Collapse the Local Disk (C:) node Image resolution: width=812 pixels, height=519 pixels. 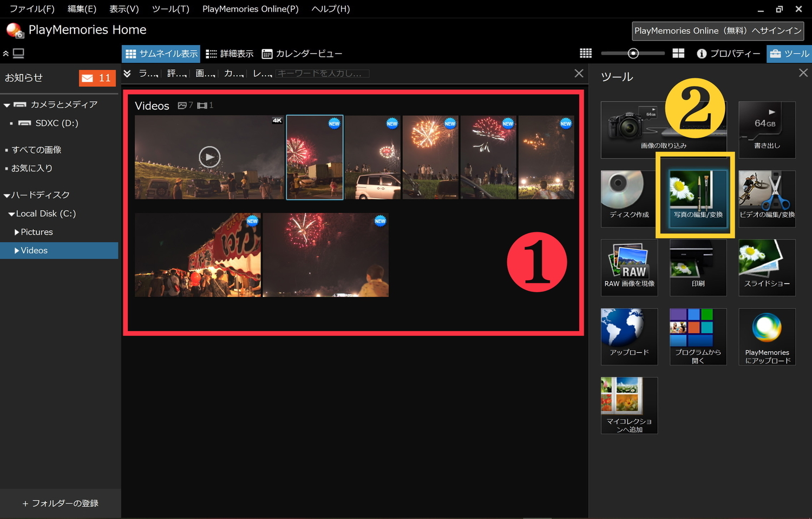11,215
